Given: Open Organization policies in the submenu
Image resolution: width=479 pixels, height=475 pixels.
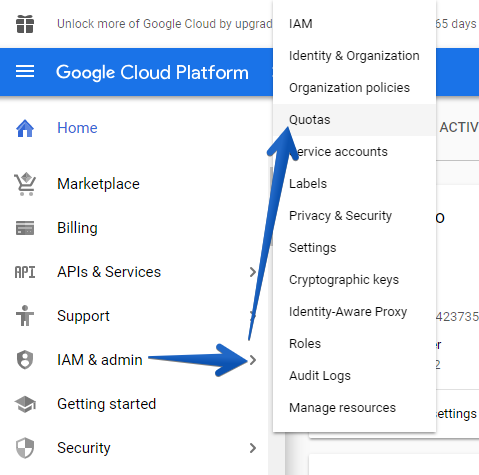Looking at the screenshot, I should point(354,88).
